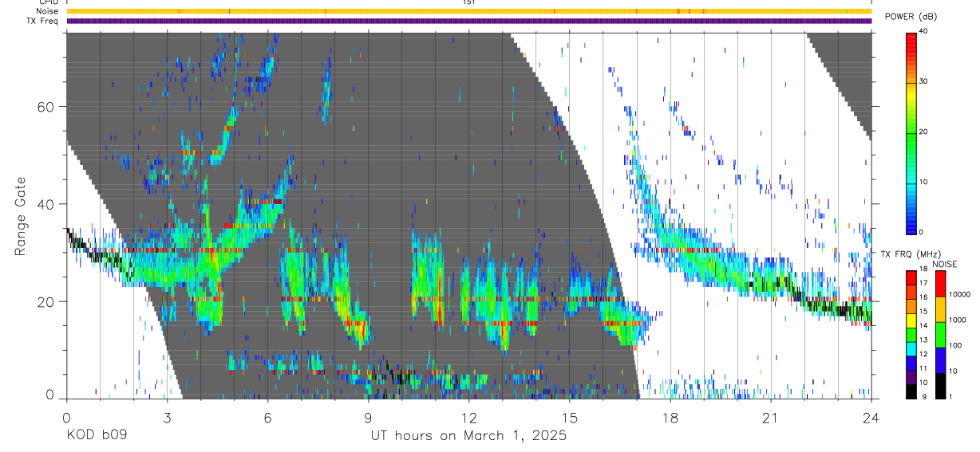The height and width of the screenshot is (452, 980).
Task: Click the 12 tick on UT hours axis
Action: click(x=468, y=418)
